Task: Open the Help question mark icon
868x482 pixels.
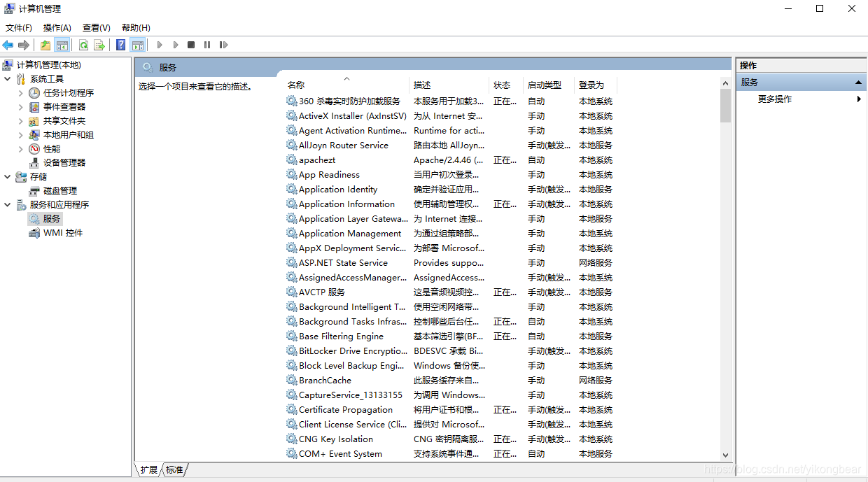Action: (x=121, y=45)
